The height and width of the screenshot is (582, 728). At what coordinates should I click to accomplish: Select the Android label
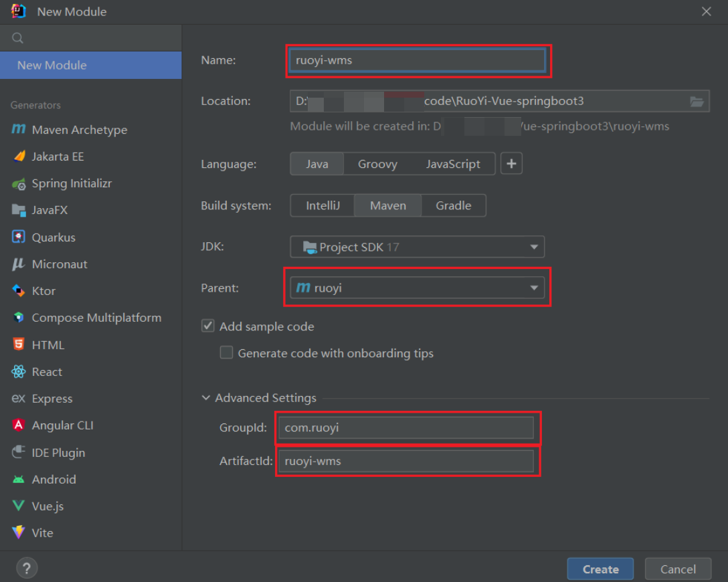[54, 480]
